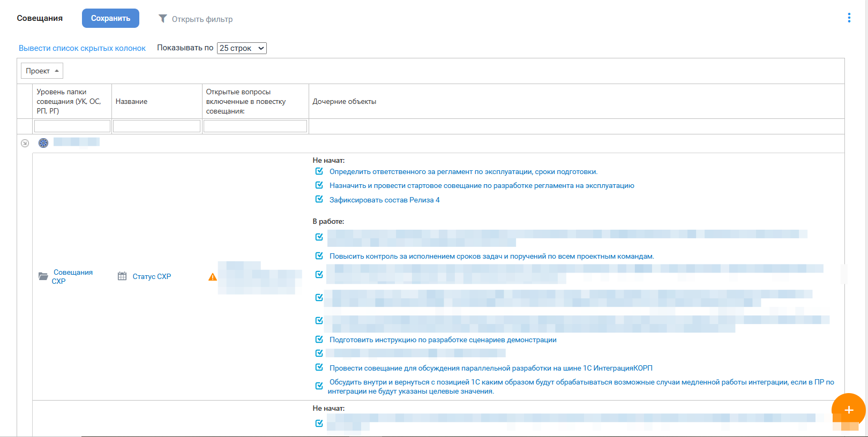Click the orange warning triangle icon
The width and height of the screenshot is (868, 437).
tap(213, 277)
